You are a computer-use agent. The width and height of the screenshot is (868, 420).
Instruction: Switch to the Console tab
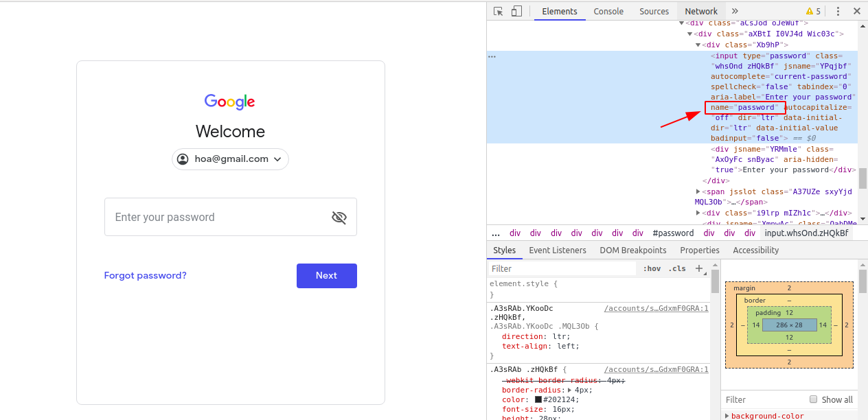(x=608, y=11)
